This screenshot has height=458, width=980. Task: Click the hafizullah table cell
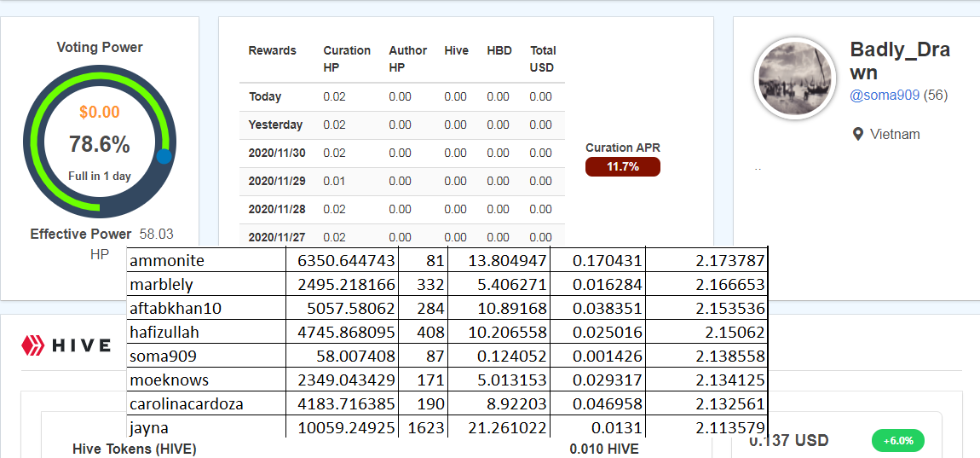pos(206,333)
